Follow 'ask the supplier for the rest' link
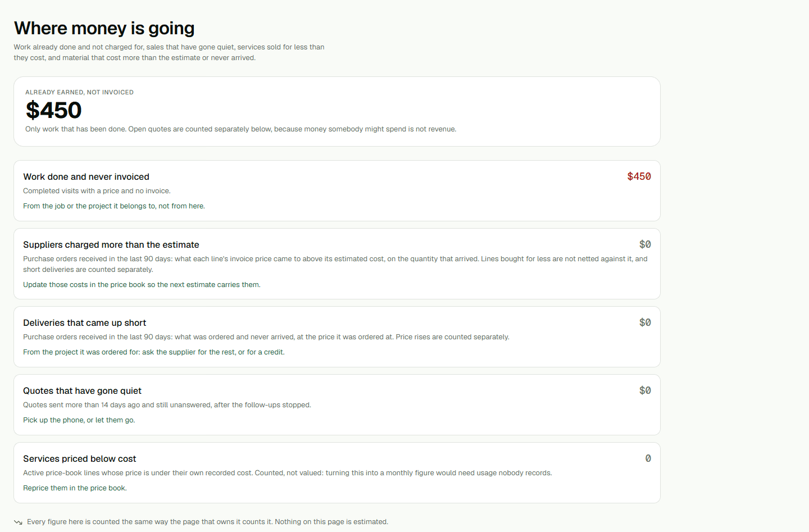 [x=154, y=352]
